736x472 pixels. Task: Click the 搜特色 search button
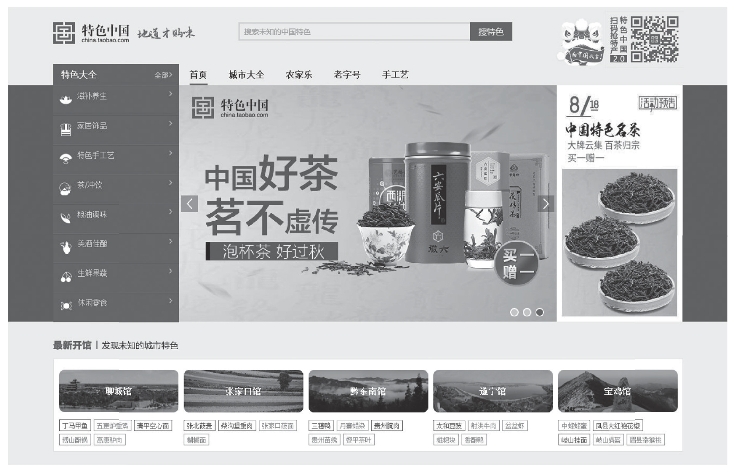(491, 32)
